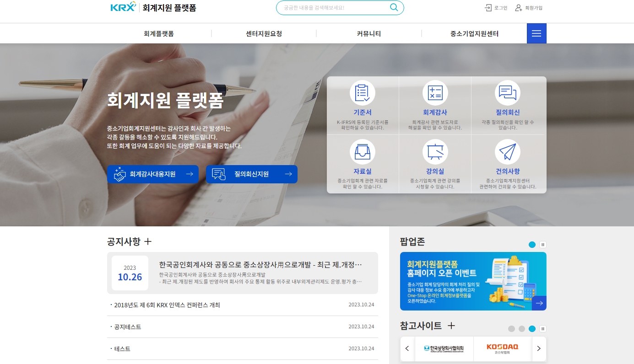
Task: Open the 중소기업지원센터 menu
Action: click(475, 33)
